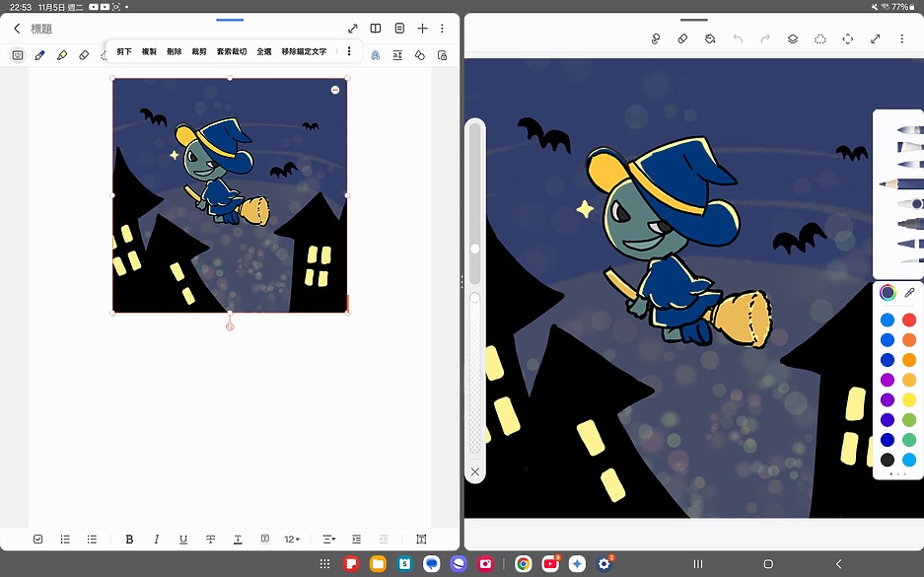Tap the handwriting-to-text alignment icon
The width and height of the screenshot is (924, 577).
click(x=397, y=55)
